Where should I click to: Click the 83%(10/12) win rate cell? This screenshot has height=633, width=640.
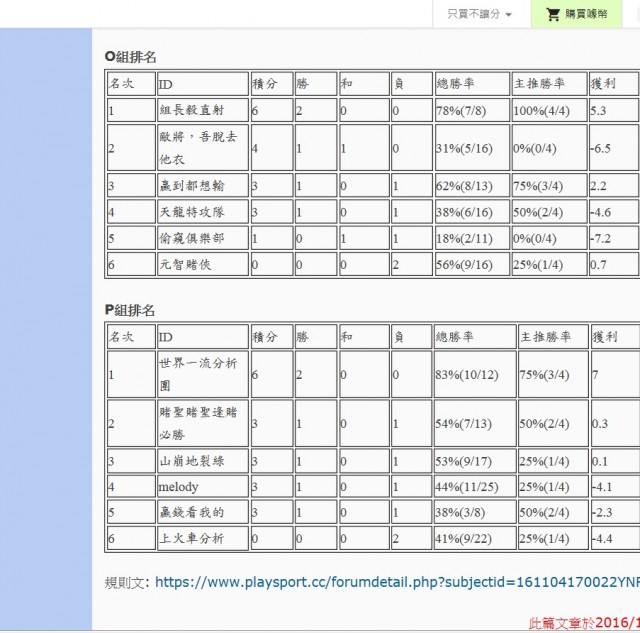click(x=475, y=374)
